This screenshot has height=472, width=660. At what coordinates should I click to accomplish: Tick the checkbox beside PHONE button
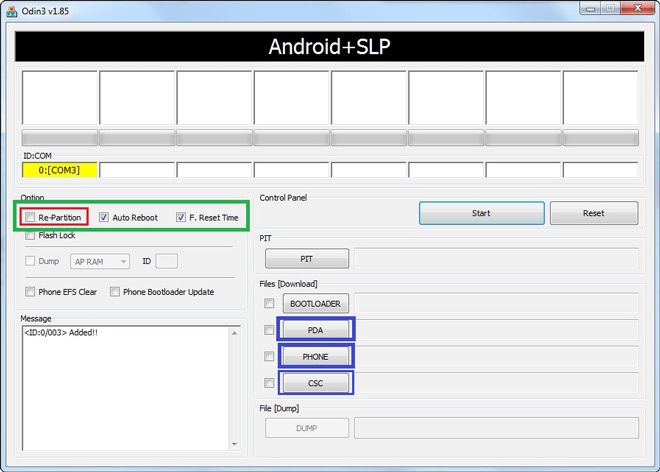269,357
